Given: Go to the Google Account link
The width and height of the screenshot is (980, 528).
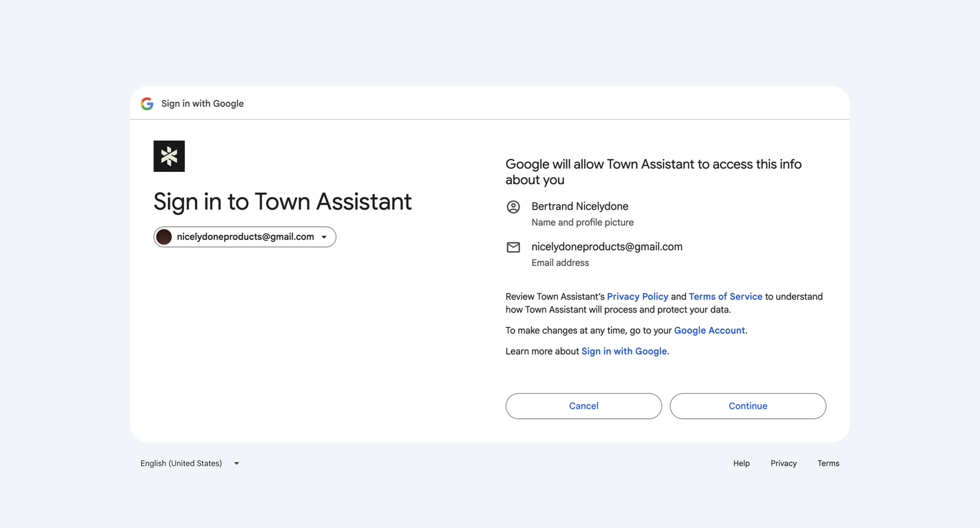Looking at the screenshot, I should click(x=709, y=330).
